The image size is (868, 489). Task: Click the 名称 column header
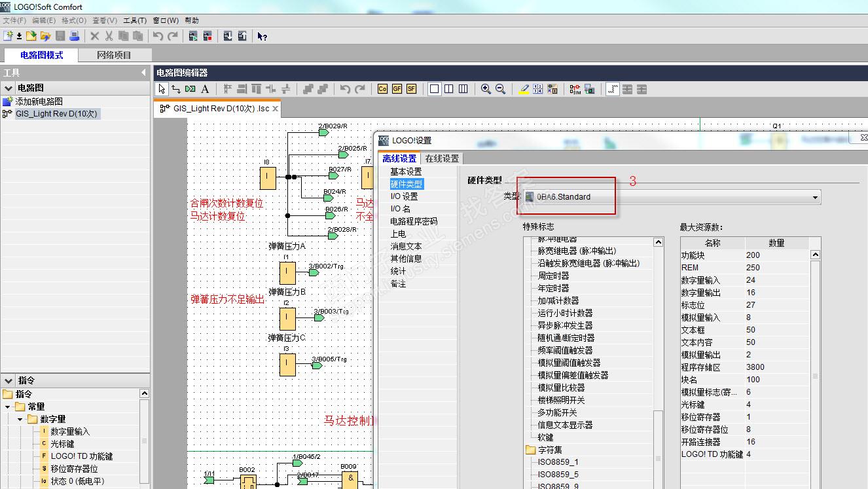[712, 243]
